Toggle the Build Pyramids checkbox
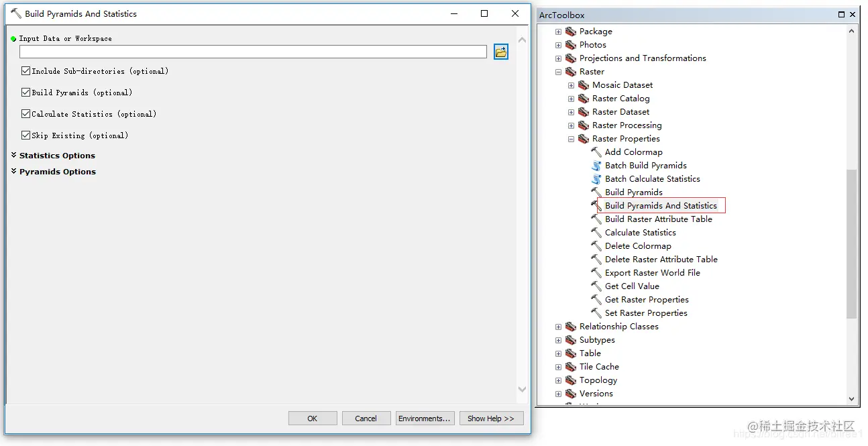The height and width of the screenshot is (446, 868). point(25,93)
